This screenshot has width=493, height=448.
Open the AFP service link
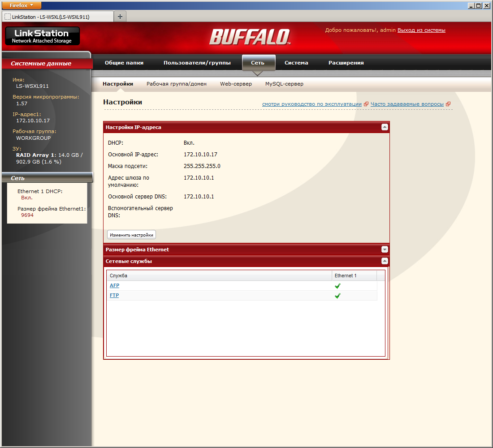click(114, 285)
